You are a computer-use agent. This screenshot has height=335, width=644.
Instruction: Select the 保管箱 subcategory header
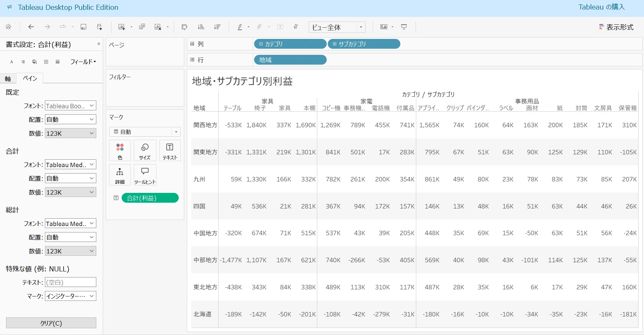[628, 108]
